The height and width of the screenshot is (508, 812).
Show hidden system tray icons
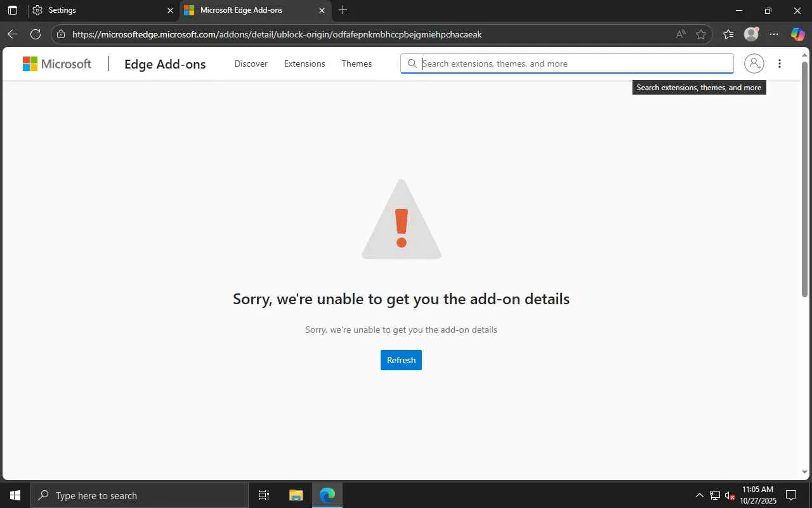(x=700, y=495)
